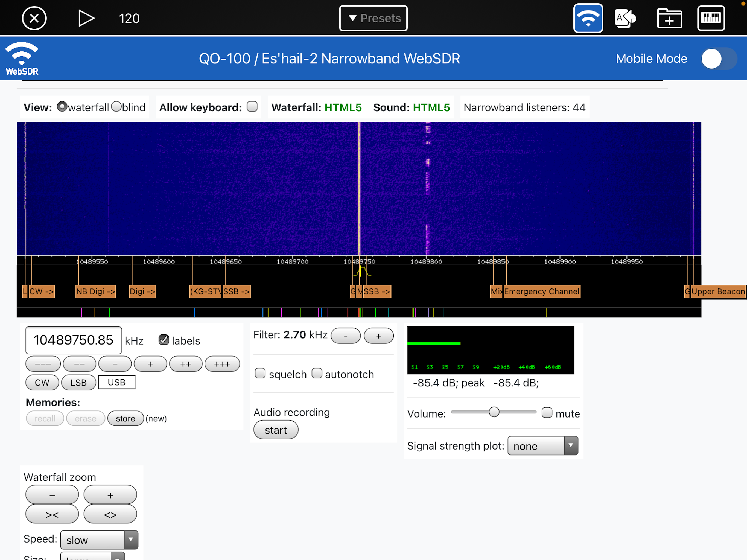The width and height of the screenshot is (747, 560).
Task: Check the mute checkbox
Action: point(547,412)
